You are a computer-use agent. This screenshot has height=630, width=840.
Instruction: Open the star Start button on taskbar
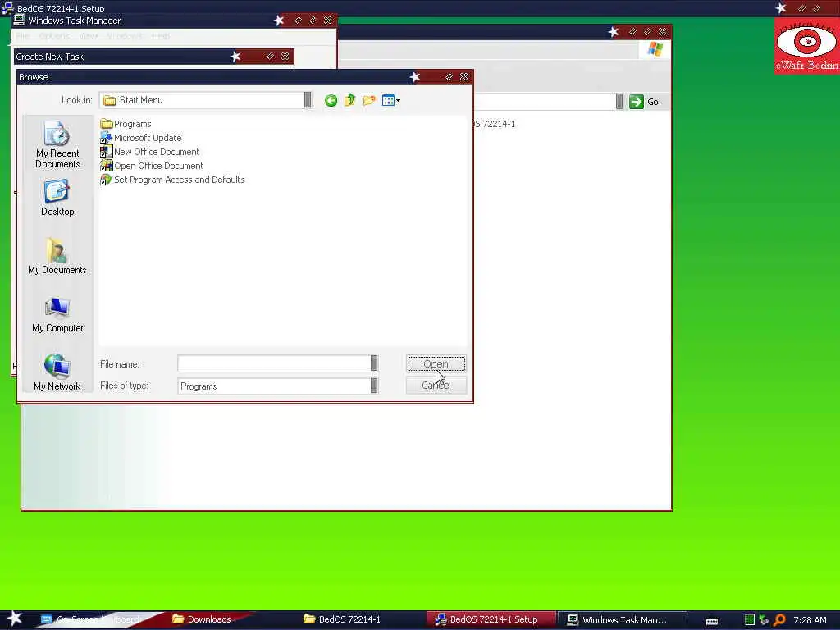[14, 619]
